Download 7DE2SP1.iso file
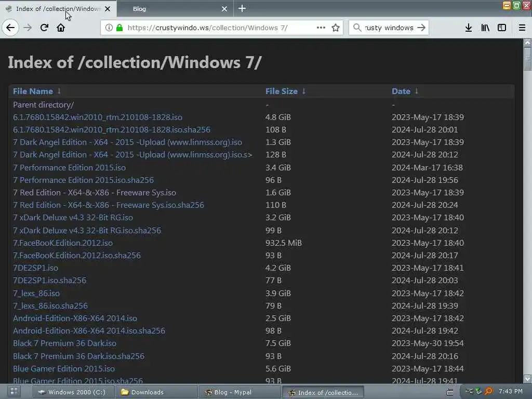The width and height of the screenshot is (532, 399). pyautogui.click(x=35, y=268)
